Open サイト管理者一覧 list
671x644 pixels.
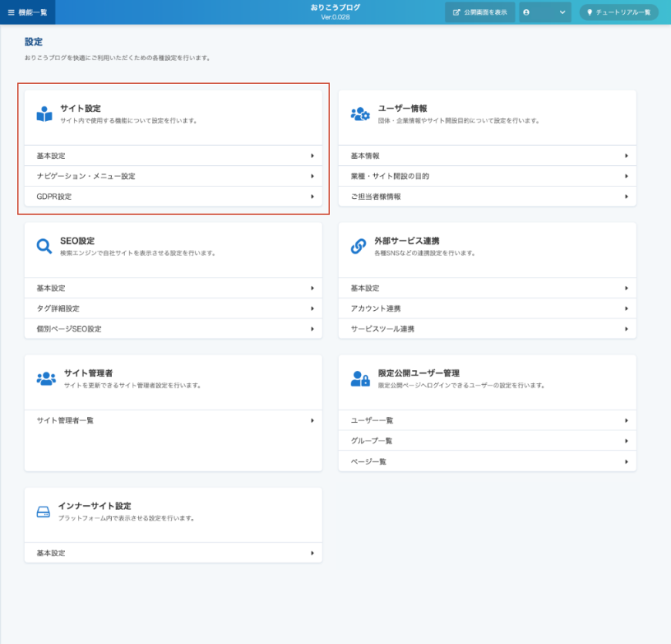[173, 420]
